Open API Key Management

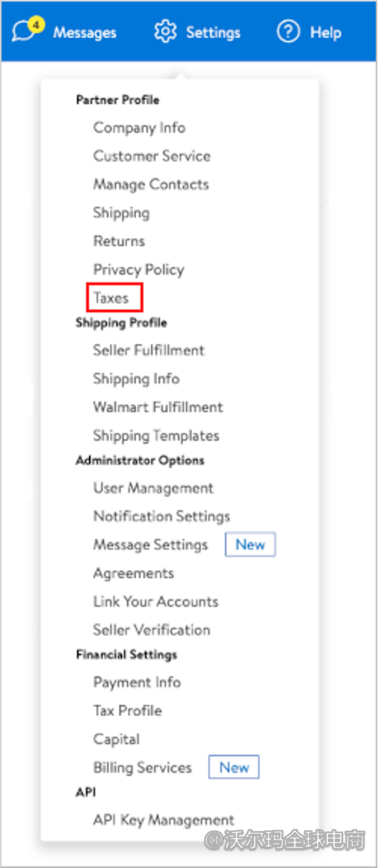pyautogui.click(x=163, y=820)
